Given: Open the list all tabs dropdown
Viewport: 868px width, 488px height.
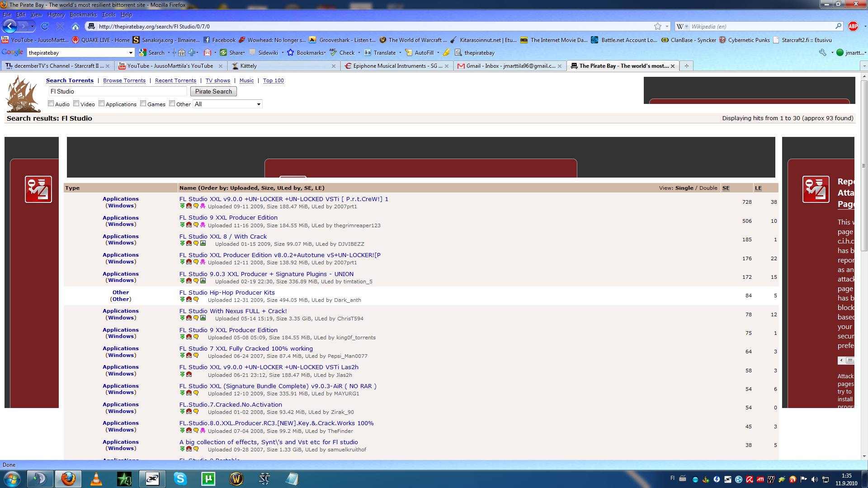Looking at the screenshot, I should (864, 66).
